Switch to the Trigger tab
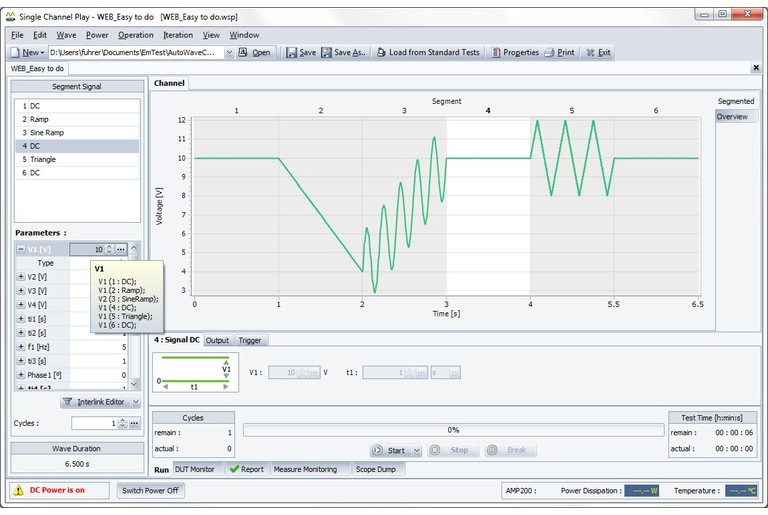 [x=250, y=340]
